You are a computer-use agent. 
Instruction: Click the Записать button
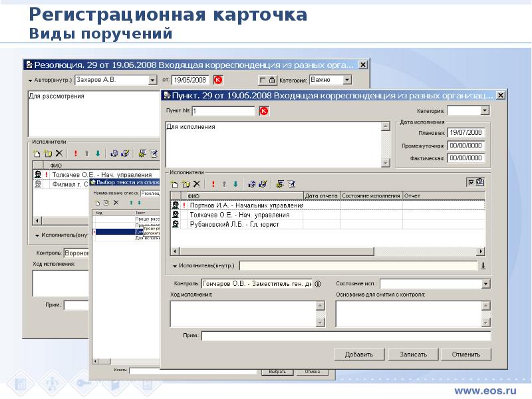click(413, 354)
